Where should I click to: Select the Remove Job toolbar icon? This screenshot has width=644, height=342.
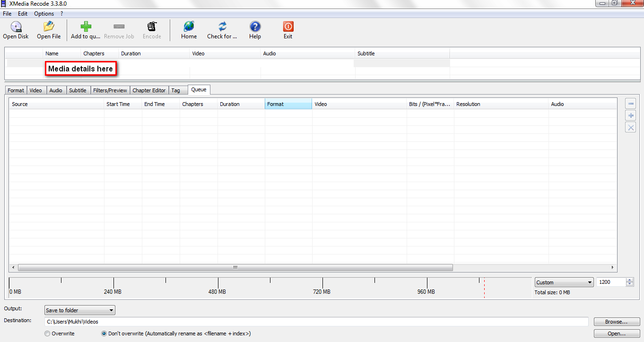pyautogui.click(x=119, y=26)
